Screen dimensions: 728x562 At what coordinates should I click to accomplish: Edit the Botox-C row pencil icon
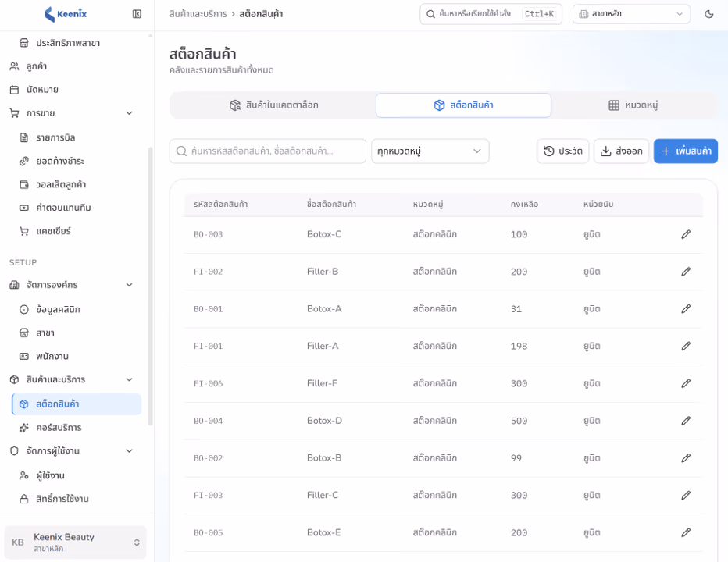point(686,234)
